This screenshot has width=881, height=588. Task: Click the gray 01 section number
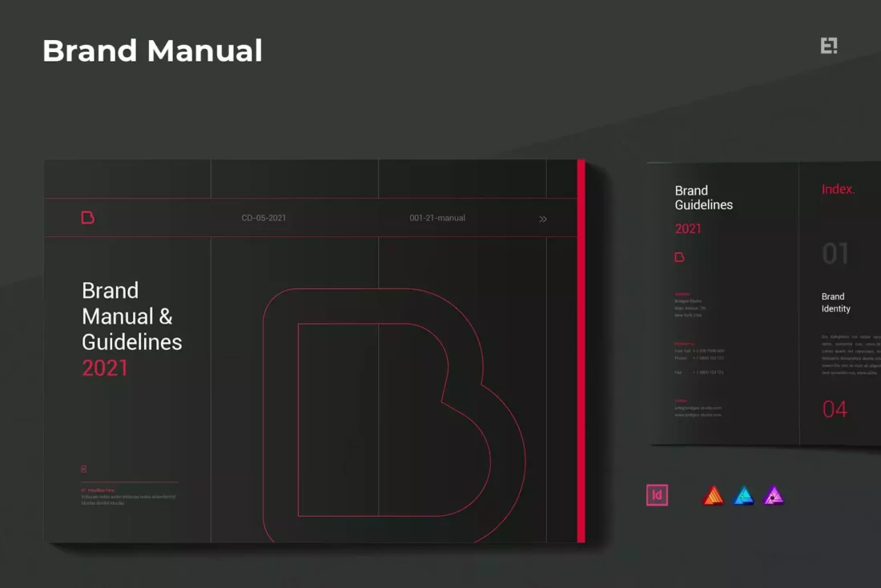(x=835, y=254)
